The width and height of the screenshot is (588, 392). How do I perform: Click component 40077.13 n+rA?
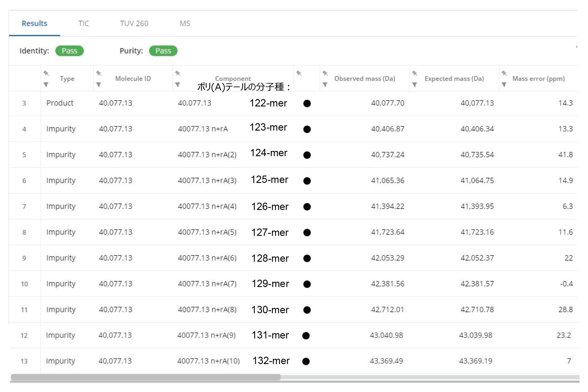pos(203,129)
